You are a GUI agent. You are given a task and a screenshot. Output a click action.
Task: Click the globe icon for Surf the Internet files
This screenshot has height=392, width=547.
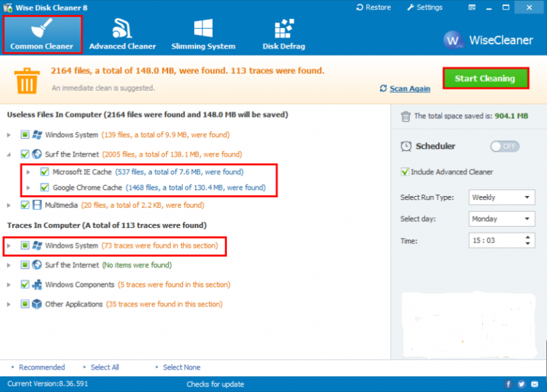click(37, 154)
